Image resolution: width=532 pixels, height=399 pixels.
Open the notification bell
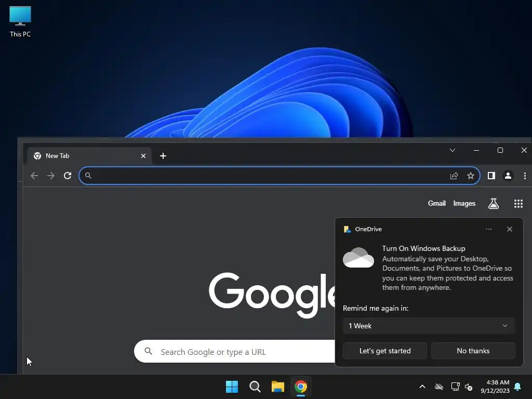pos(517,387)
